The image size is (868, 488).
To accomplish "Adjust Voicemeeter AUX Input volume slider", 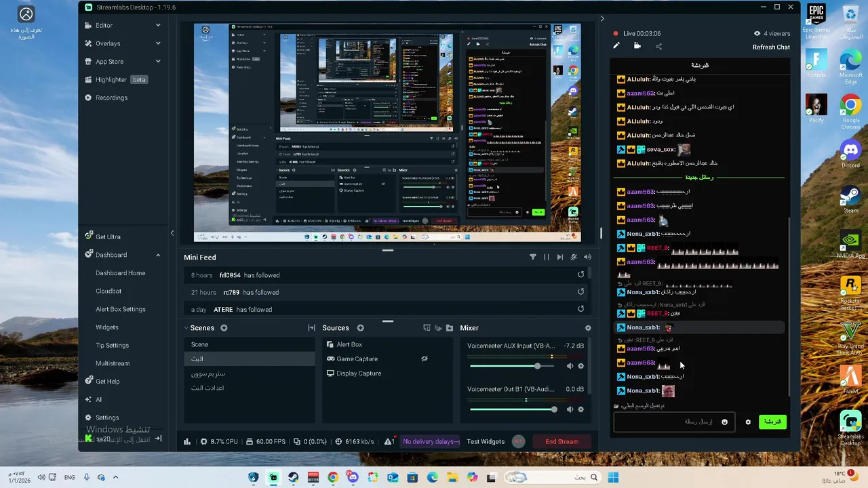I will pyautogui.click(x=513, y=366).
